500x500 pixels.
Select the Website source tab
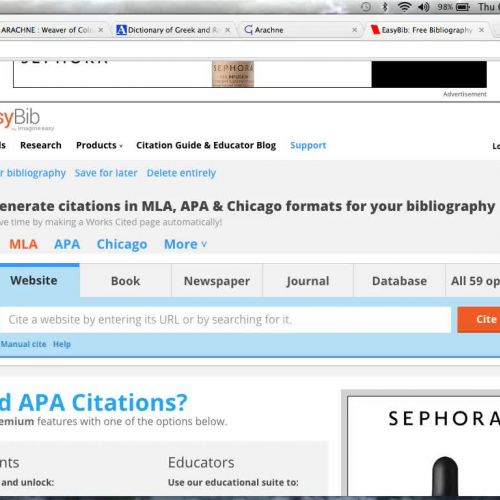point(39,280)
